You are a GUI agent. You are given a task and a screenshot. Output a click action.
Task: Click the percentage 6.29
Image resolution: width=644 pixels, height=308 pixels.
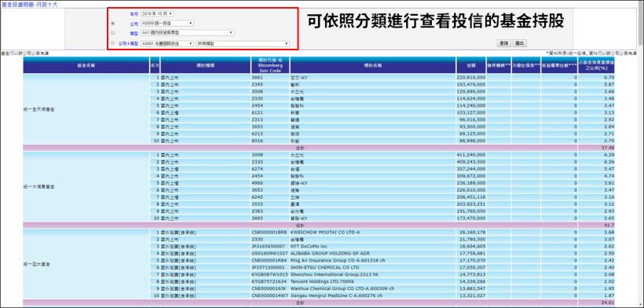pos(609,155)
